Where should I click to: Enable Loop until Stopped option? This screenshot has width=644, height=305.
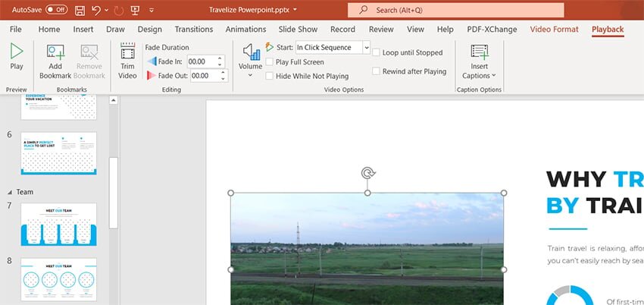coord(377,53)
